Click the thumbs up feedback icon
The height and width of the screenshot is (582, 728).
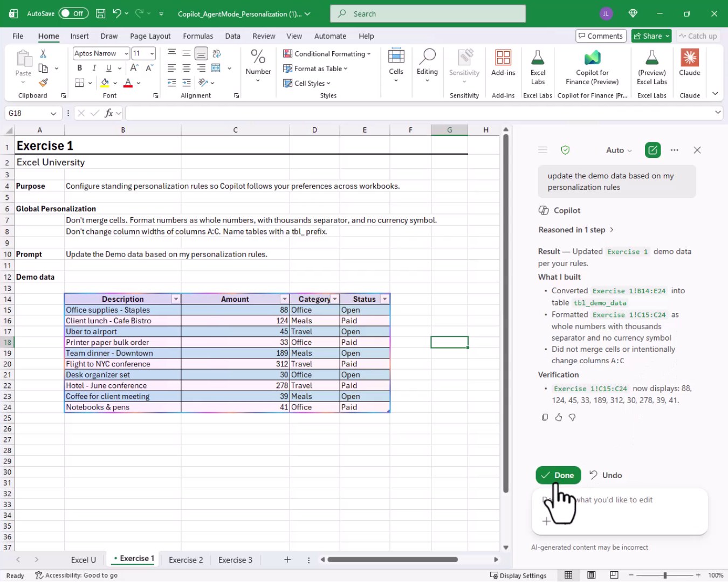click(558, 417)
